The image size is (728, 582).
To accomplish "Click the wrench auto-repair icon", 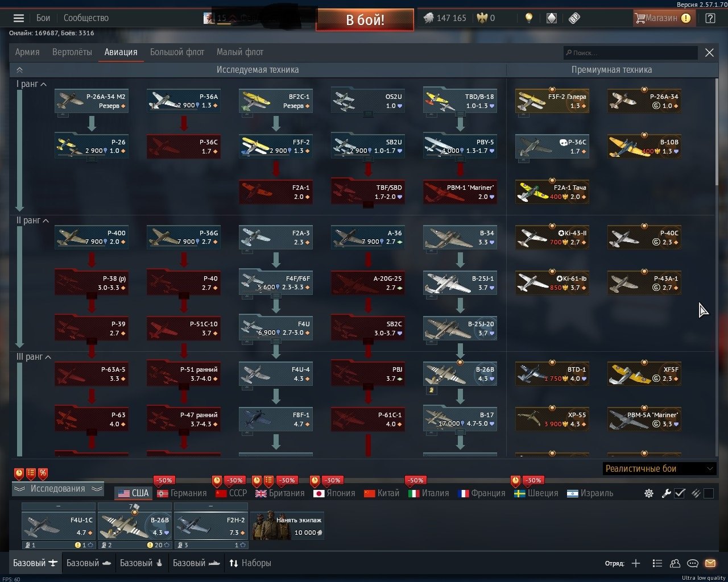I will click(x=667, y=493).
